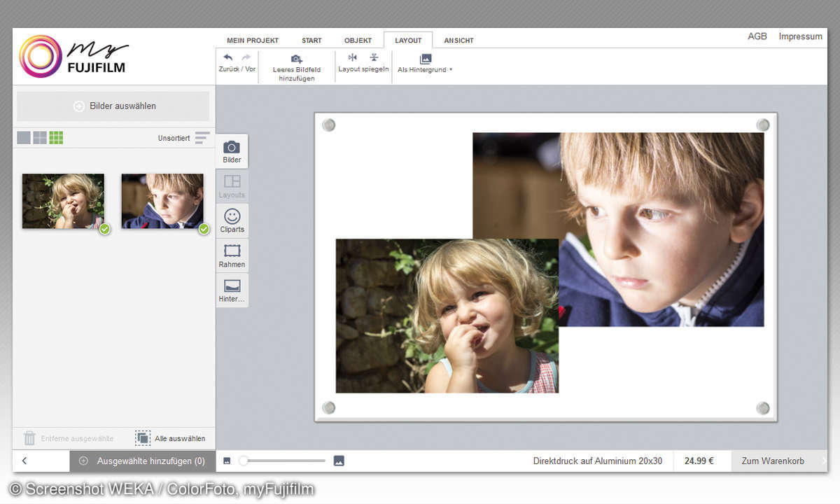Switch to the ANSICHT tab

[458, 41]
